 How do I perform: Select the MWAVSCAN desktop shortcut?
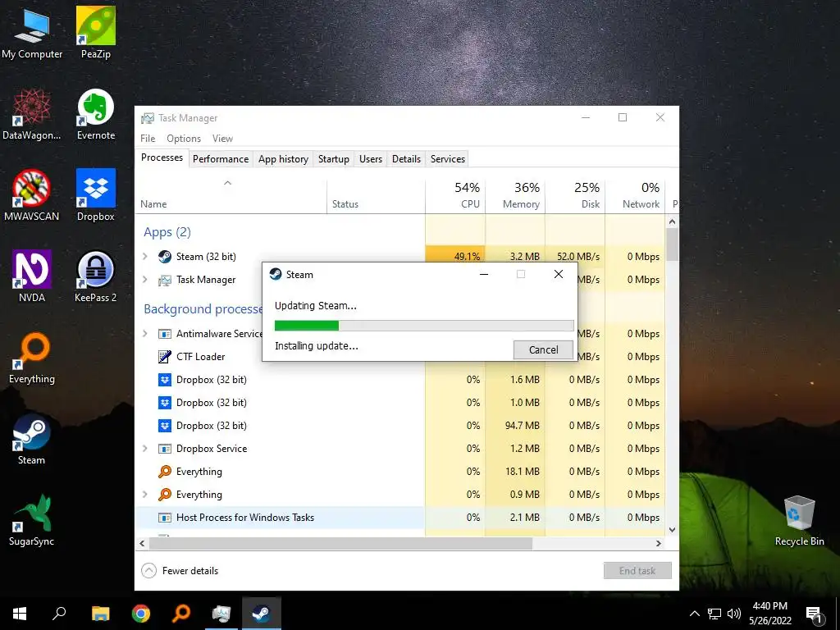click(x=32, y=195)
